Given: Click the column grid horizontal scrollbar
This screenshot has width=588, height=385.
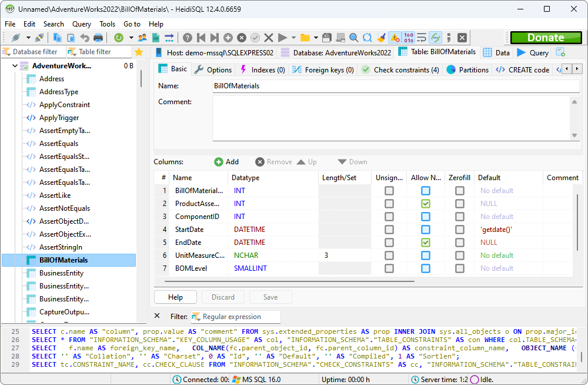Looking at the screenshot, I should pyautogui.click(x=289, y=281).
